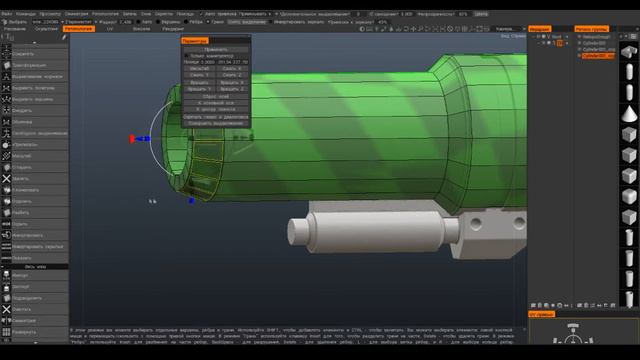This screenshot has width=640, height=360.
Task: Click the К основной оси button
Action: [x=216, y=103]
